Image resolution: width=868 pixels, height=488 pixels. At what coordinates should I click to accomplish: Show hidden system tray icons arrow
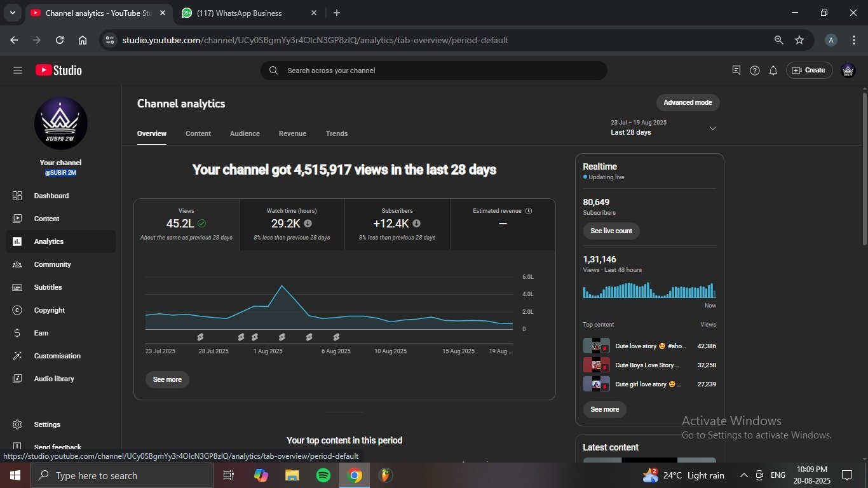point(743,475)
